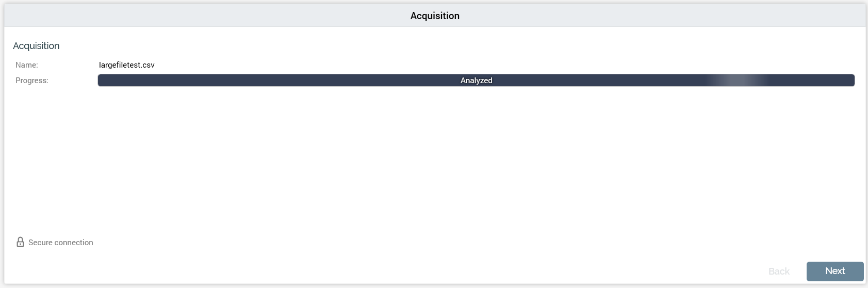Click the bold Acquisition dialog title

[435, 16]
